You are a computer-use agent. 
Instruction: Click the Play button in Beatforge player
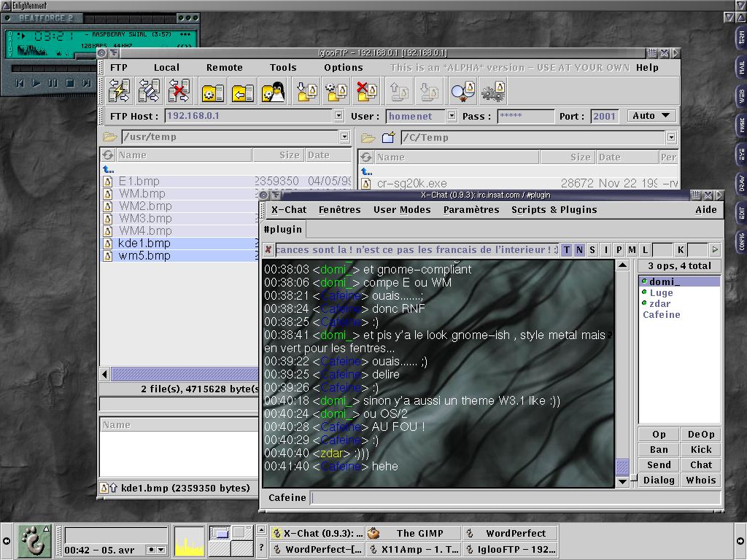(x=36, y=83)
